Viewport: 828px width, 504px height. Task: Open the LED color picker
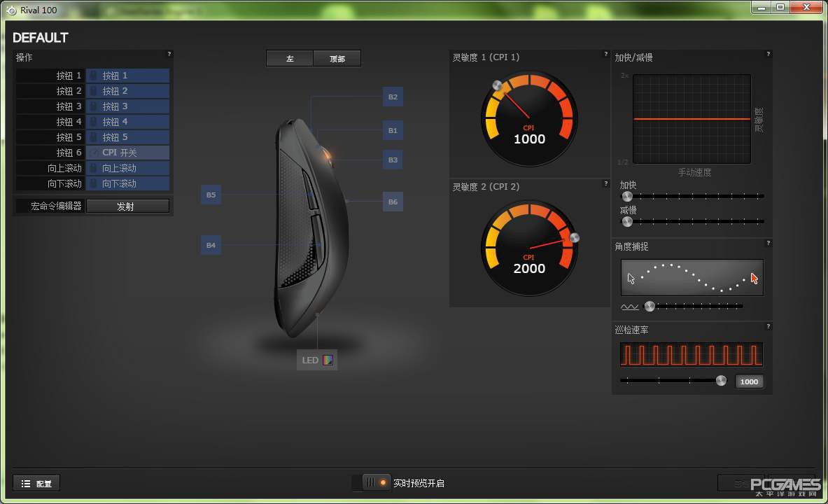(x=328, y=360)
